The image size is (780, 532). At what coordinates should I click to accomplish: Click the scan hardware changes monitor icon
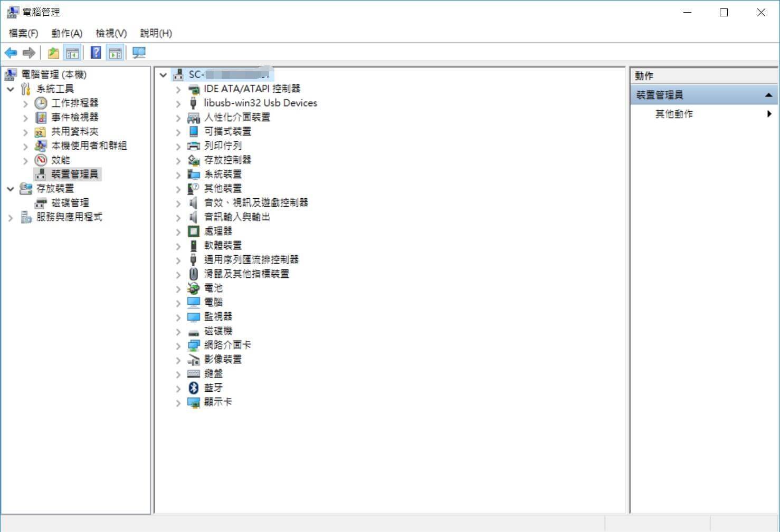click(x=139, y=53)
